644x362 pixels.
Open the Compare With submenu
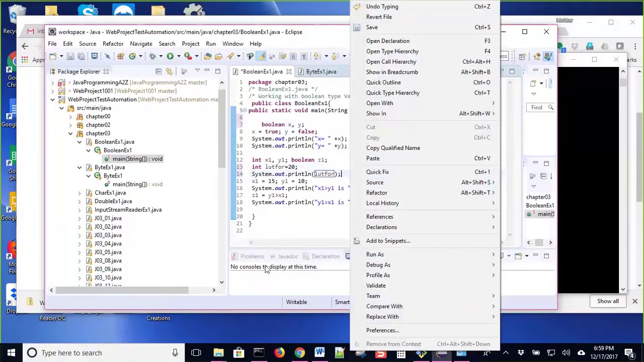point(425,306)
